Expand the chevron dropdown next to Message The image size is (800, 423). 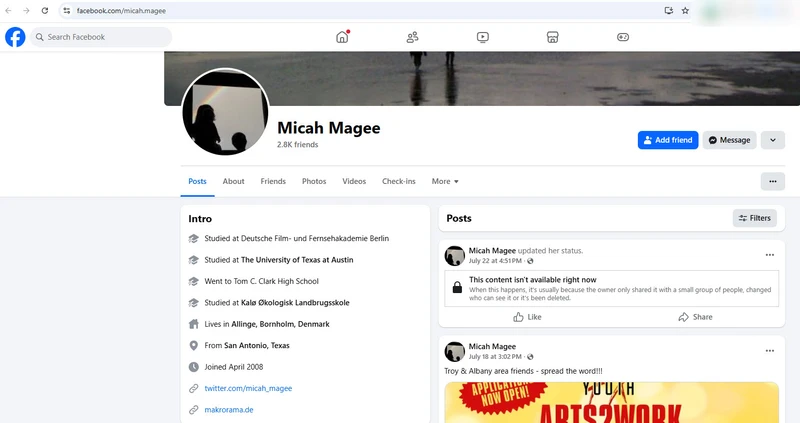(773, 140)
